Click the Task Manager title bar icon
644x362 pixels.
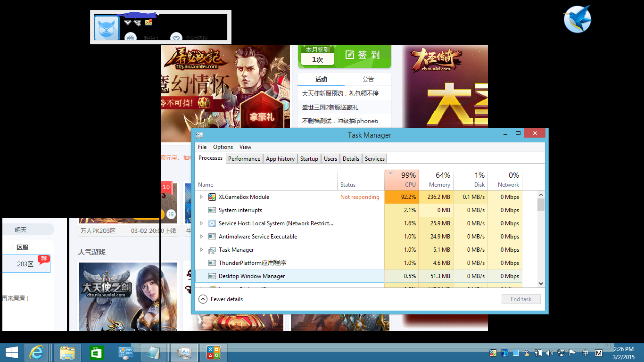pos(200,135)
